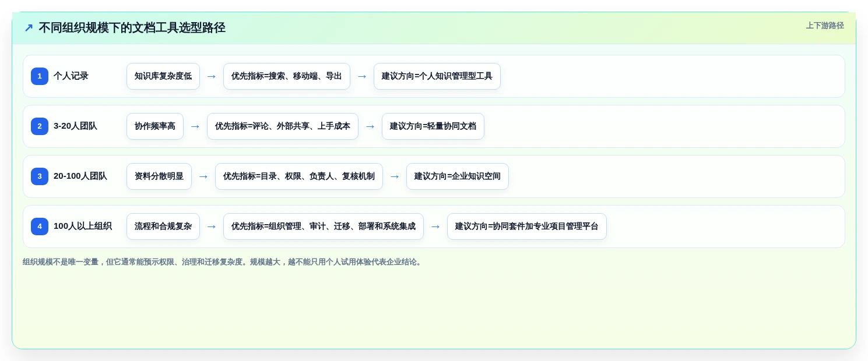
Task: Select the 20-100人团队 row label
Action: point(80,176)
